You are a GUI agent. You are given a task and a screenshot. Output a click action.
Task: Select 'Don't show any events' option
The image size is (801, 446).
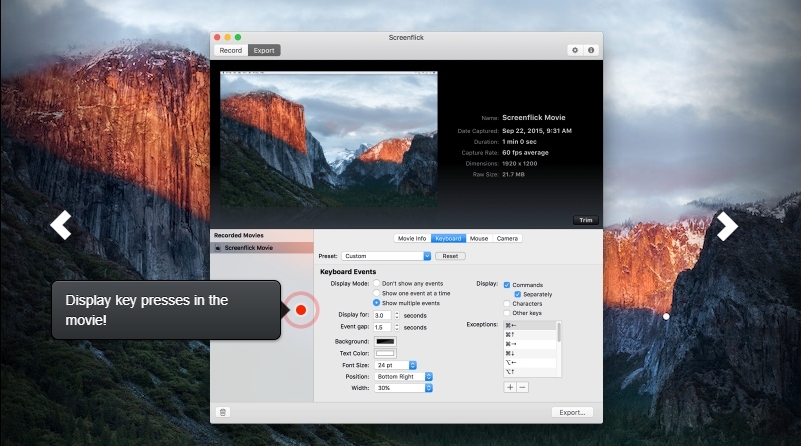pos(376,283)
